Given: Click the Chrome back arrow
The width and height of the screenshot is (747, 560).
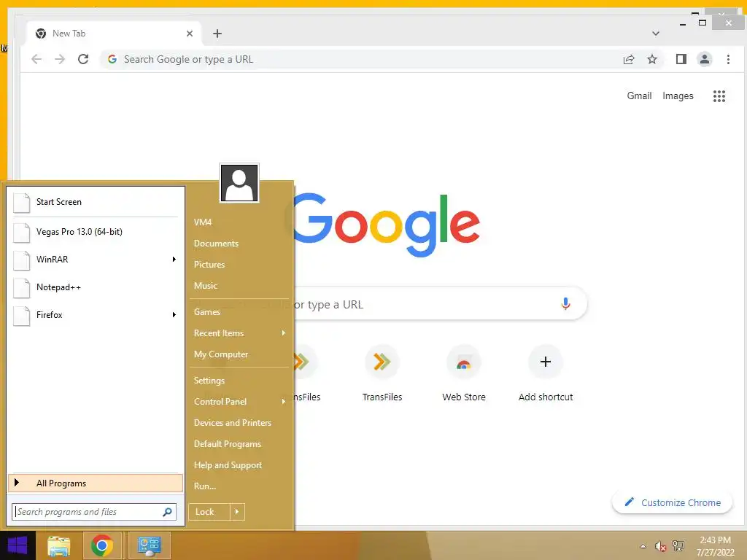Looking at the screenshot, I should coord(36,59).
